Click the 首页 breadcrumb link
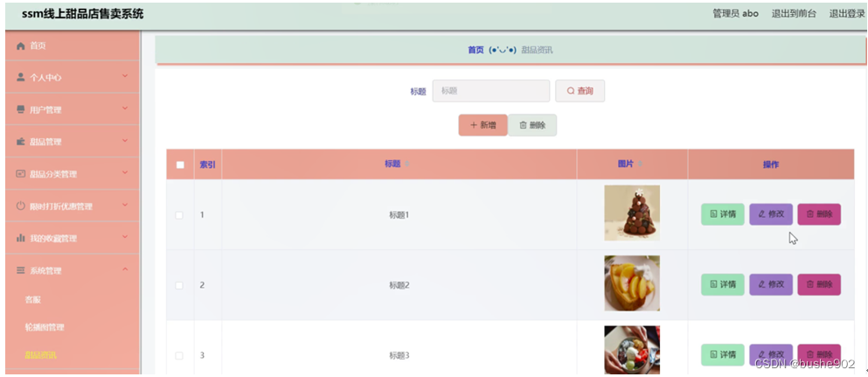This screenshot has height=377, width=868. point(476,51)
